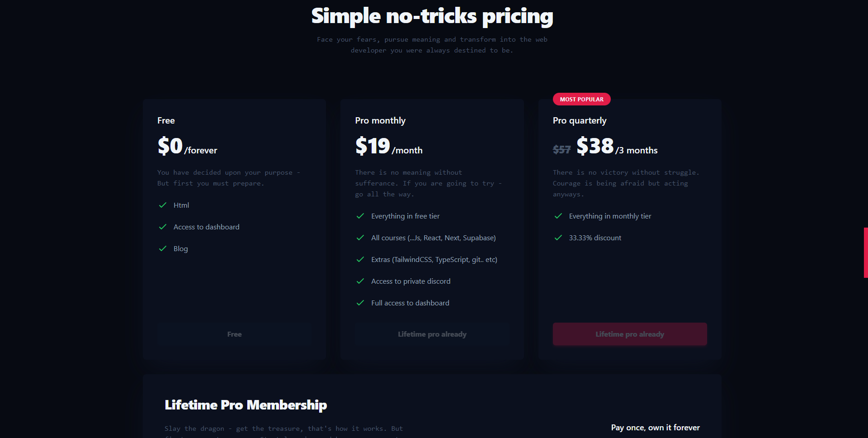Select the Pro quarterly card title

click(580, 120)
